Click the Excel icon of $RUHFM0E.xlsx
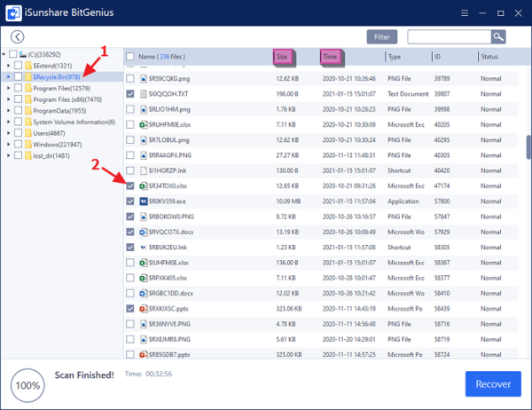This screenshot has width=532, height=410. point(144,124)
